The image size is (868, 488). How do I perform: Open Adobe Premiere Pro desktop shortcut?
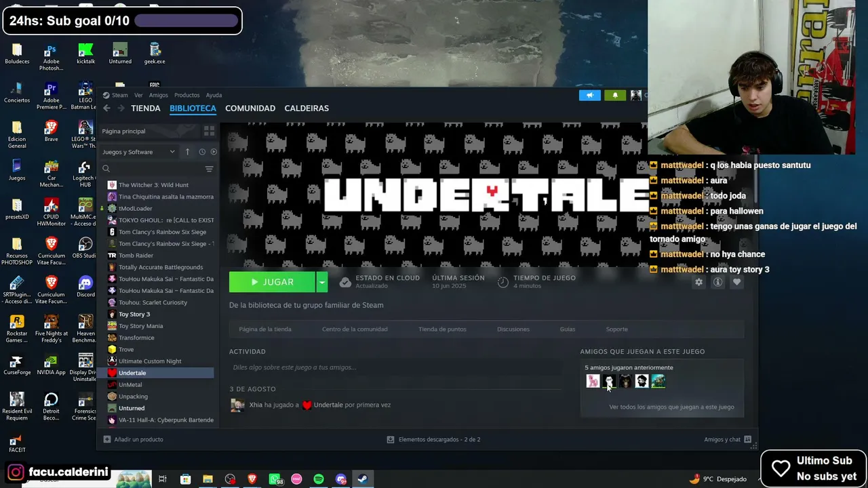click(x=51, y=96)
